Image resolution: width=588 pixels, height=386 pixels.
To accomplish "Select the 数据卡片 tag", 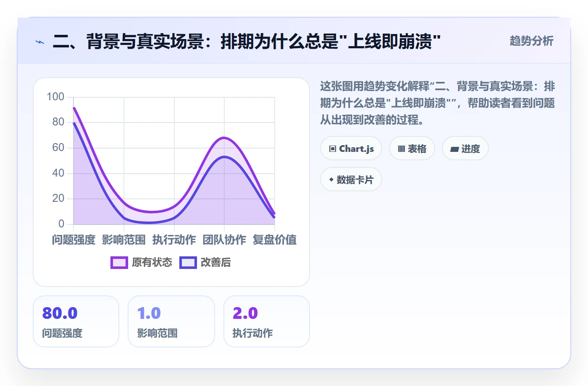I will [351, 180].
